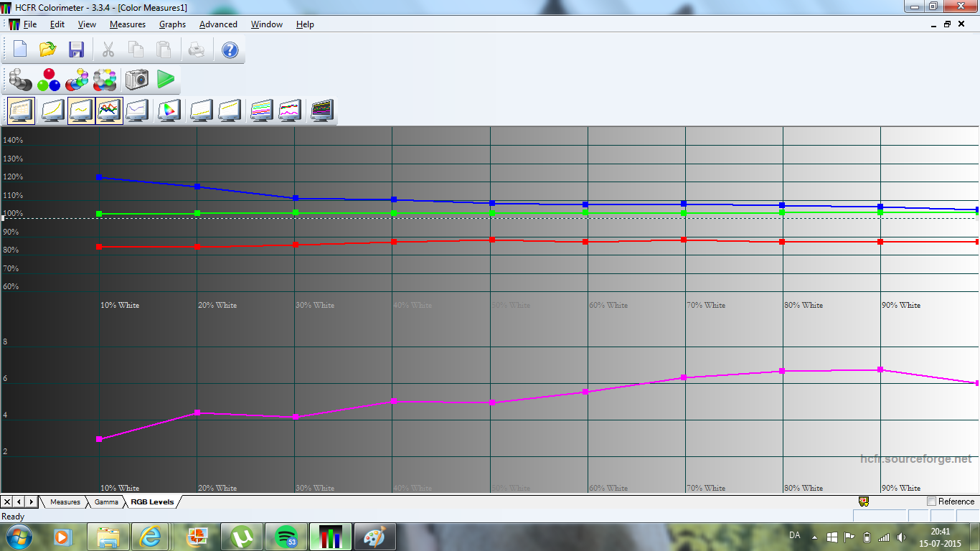Image resolution: width=980 pixels, height=551 pixels.
Task: Click the blue data point at 10% White
Action: 99,176
